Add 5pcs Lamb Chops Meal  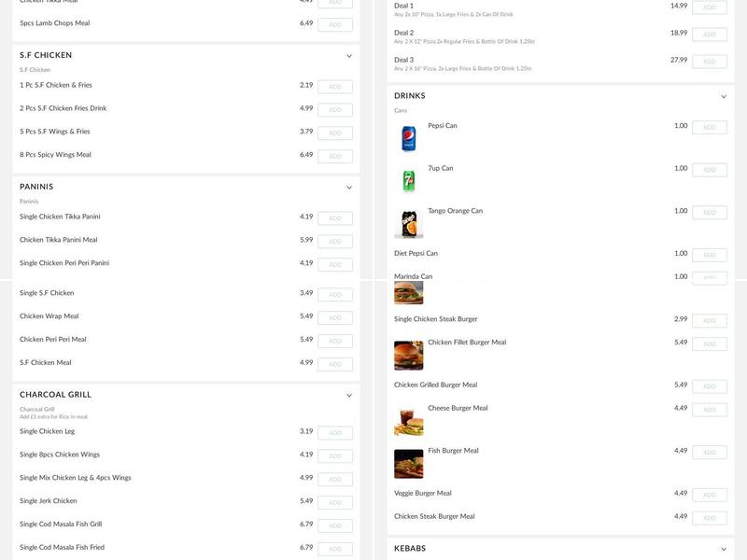pyautogui.click(x=335, y=25)
